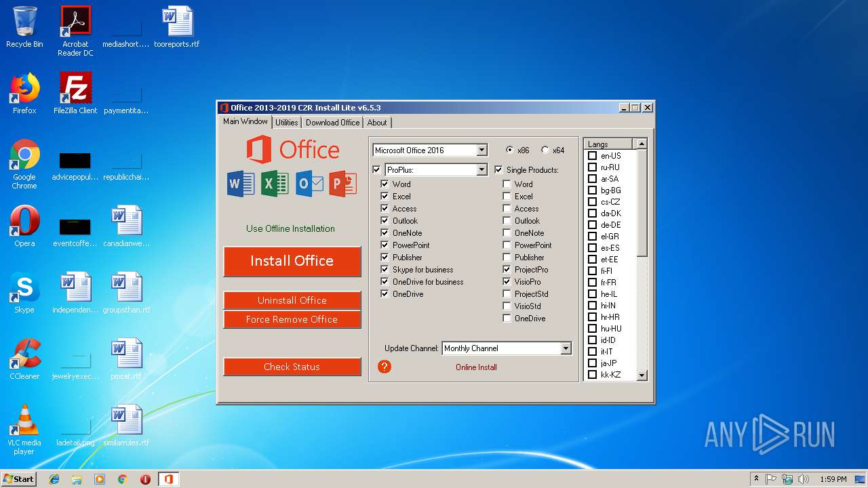Screen dimensions: 868x488
Task: Select the groupsthan.rtf document icon
Action: pyautogui.click(x=127, y=293)
